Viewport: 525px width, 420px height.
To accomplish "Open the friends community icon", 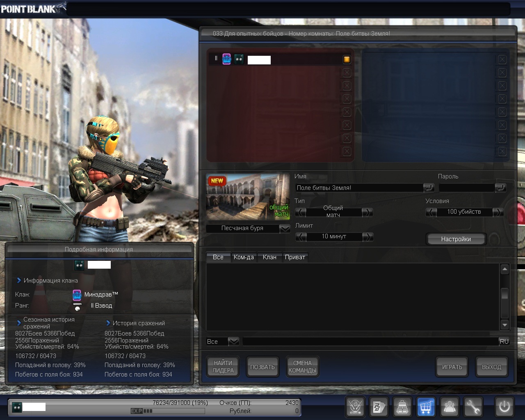I will coord(450,407).
